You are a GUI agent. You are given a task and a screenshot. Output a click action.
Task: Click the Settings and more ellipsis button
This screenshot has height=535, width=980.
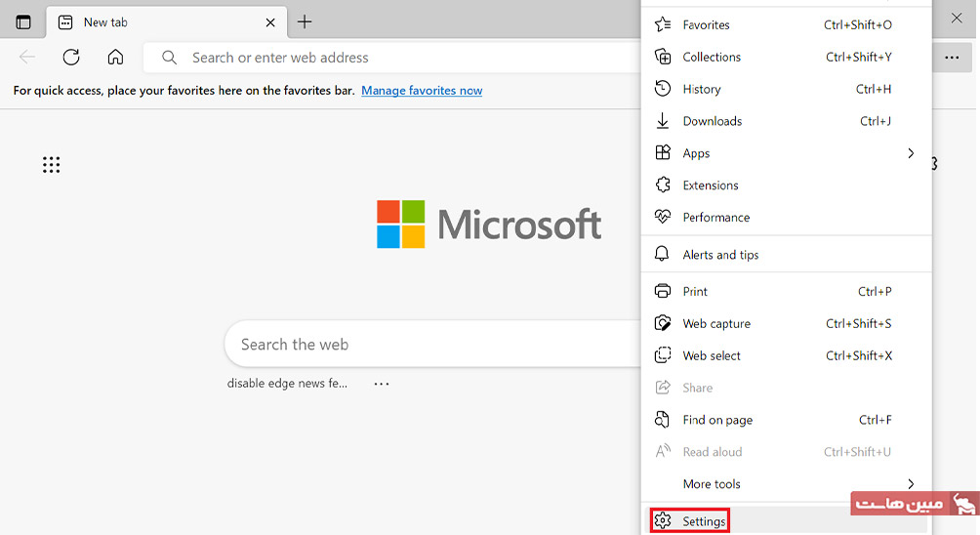(952, 58)
